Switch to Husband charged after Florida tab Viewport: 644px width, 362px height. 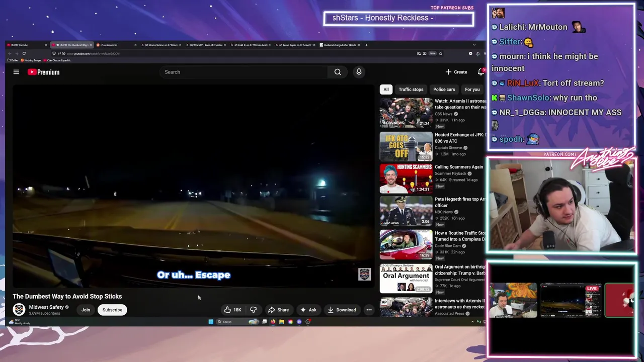click(340, 45)
